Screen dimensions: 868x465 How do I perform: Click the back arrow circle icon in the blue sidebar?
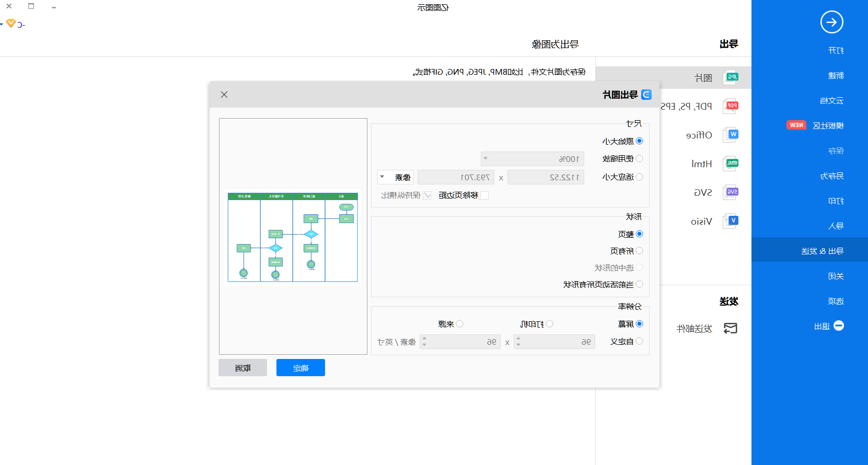(x=831, y=22)
